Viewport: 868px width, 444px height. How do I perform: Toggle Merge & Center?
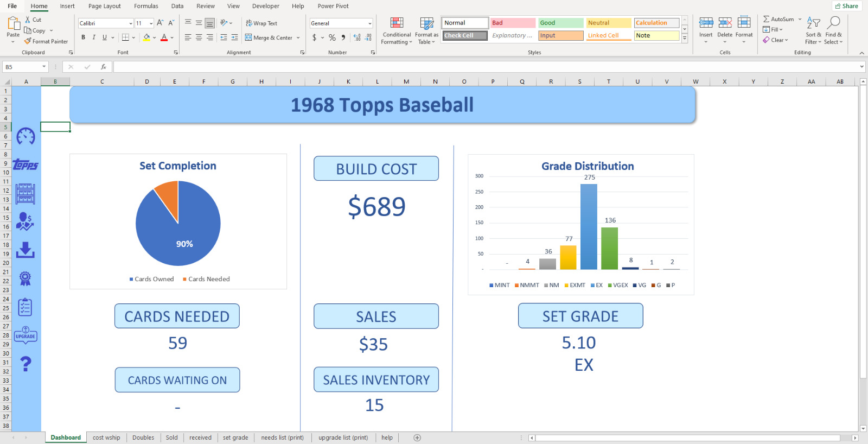tap(269, 37)
